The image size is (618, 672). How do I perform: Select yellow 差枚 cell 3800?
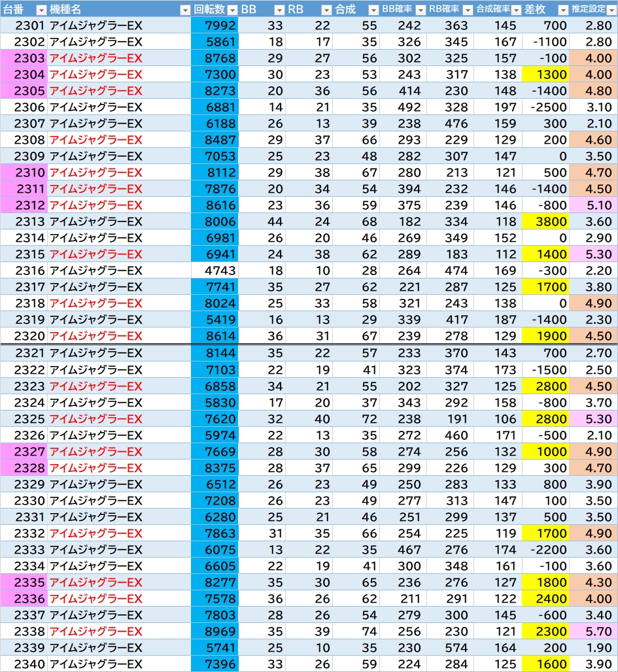click(545, 222)
